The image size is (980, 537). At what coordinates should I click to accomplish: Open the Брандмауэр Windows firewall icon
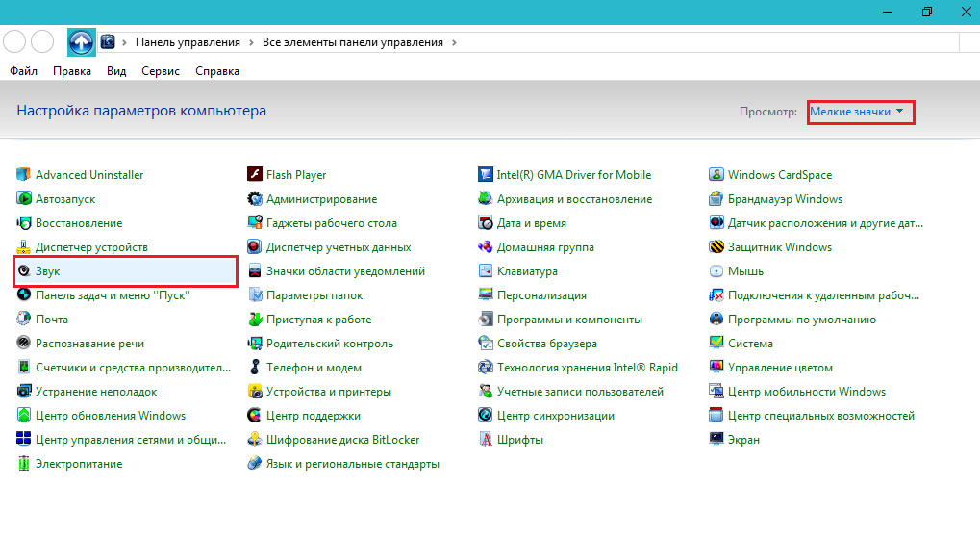point(716,199)
